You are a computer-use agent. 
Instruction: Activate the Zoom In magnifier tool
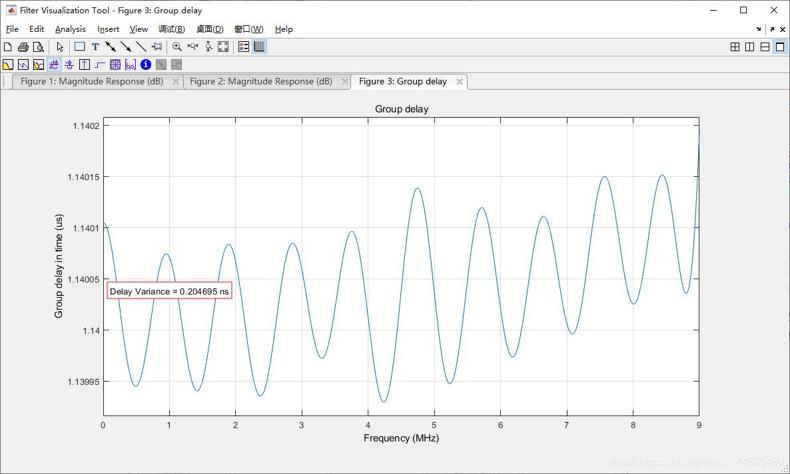(x=177, y=47)
